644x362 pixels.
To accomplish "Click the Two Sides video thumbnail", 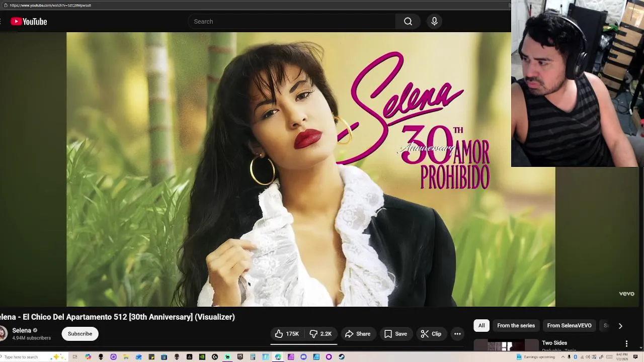I will [x=506, y=345].
